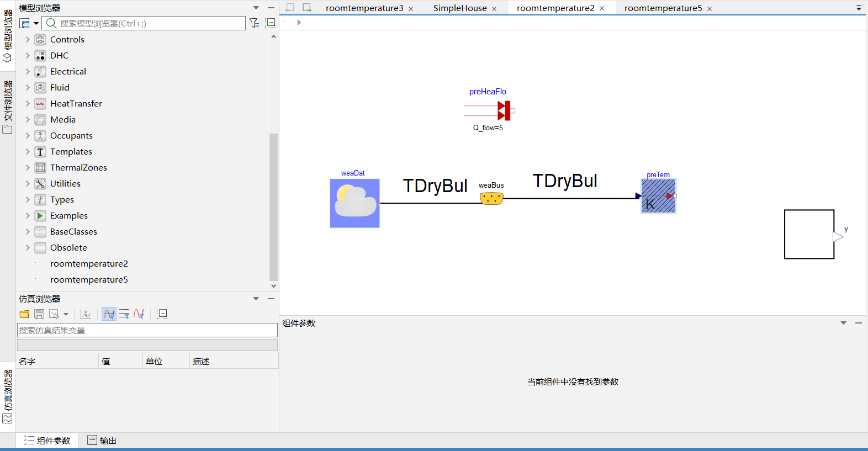
Task: Toggle the list-filter lines button
Action: click(124, 314)
